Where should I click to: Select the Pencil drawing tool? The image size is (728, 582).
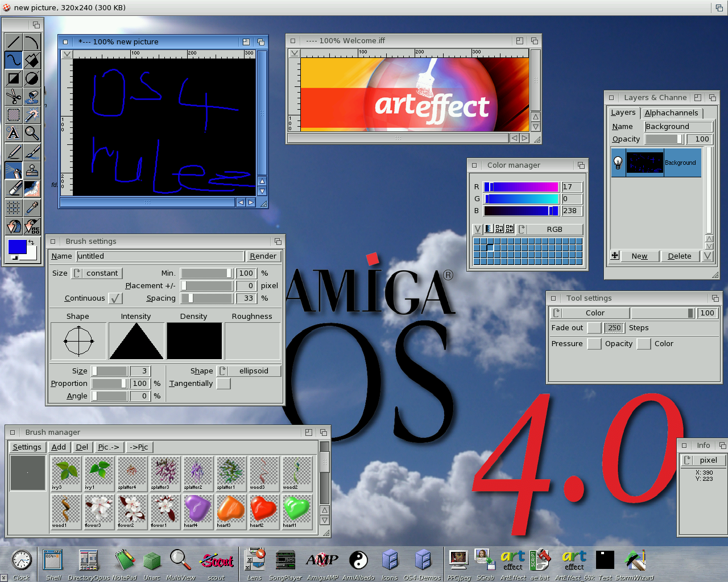coord(14,152)
